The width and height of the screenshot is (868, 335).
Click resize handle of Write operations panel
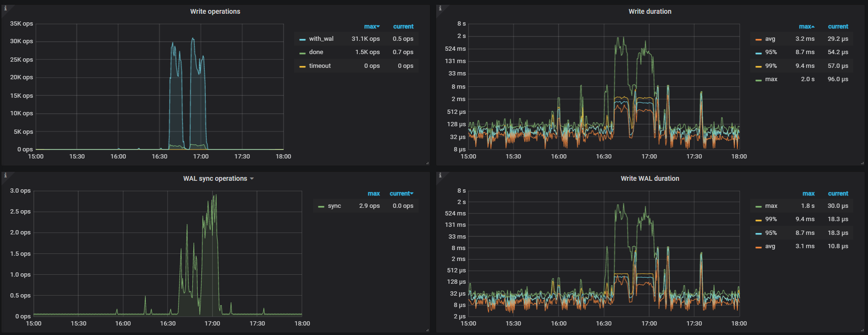click(x=427, y=163)
